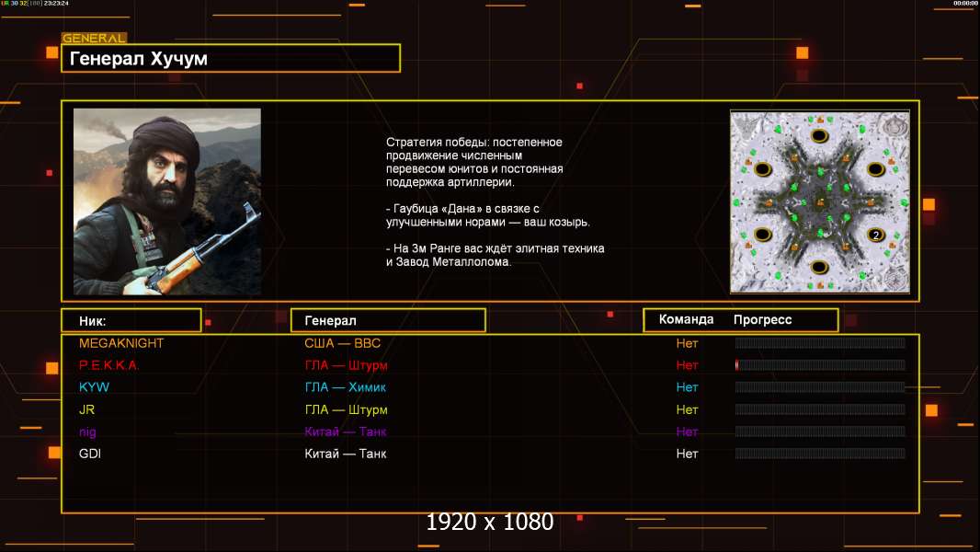Click the title Генерал Хучум
980x552 pixels.
pos(138,59)
